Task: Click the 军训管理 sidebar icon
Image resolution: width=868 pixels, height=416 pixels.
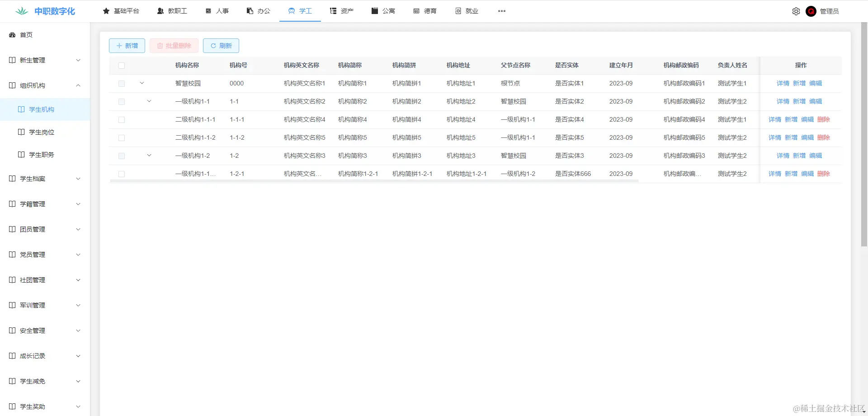Action: 12,305
